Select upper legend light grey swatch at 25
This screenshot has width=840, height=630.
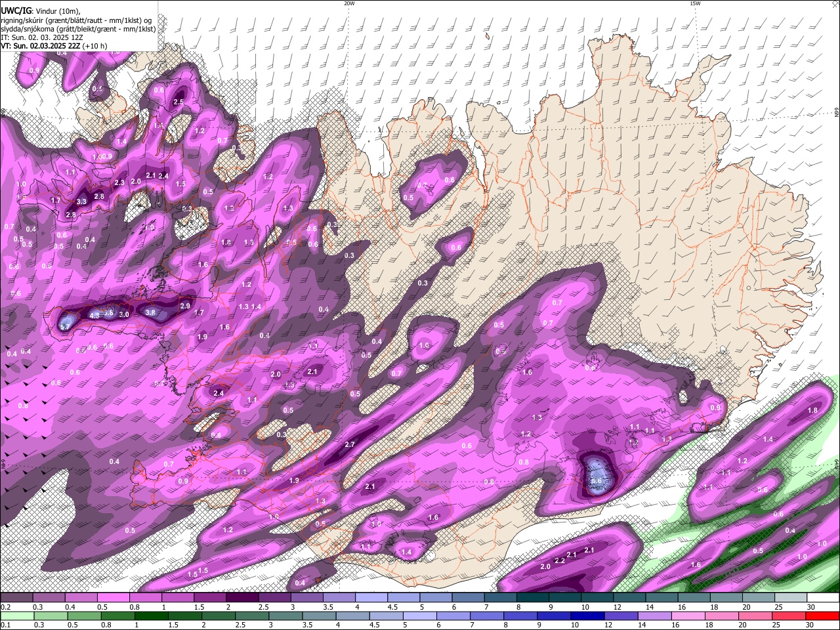pos(791,598)
